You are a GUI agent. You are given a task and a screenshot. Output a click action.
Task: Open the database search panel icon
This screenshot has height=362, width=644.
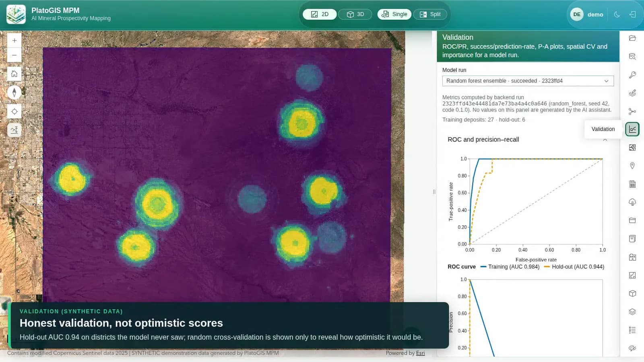[632, 56]
